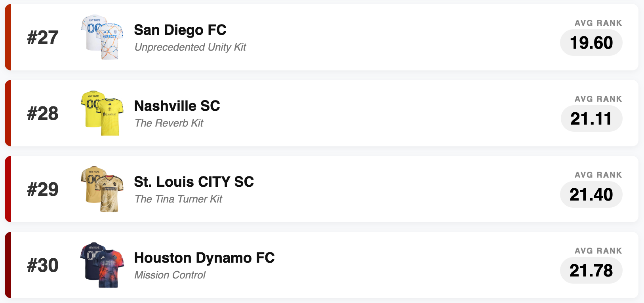Select the Houston Dynamo FC title
This screenshot has width=644, height=303.
(x=204, y=258)
